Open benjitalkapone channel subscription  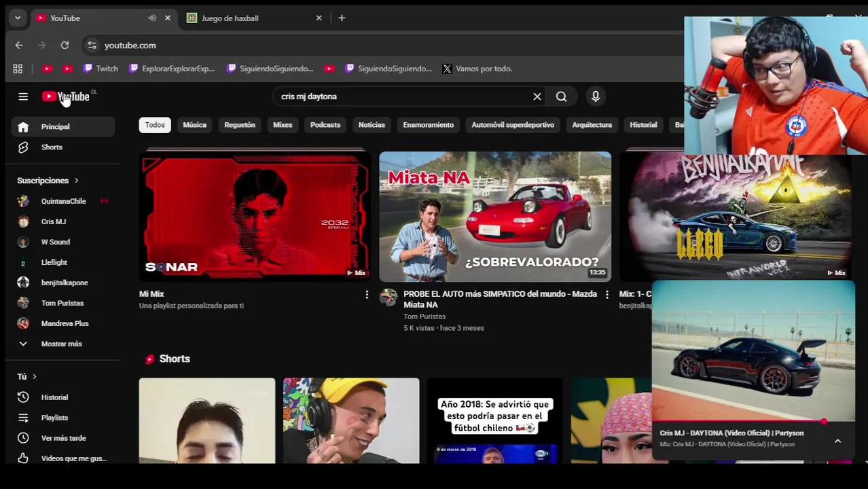(63, 283)
